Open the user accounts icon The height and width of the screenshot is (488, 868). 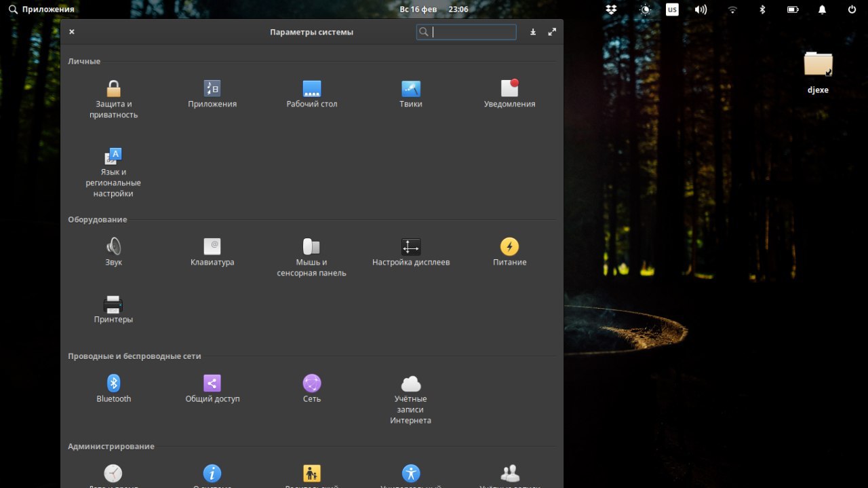coord(510,474)
